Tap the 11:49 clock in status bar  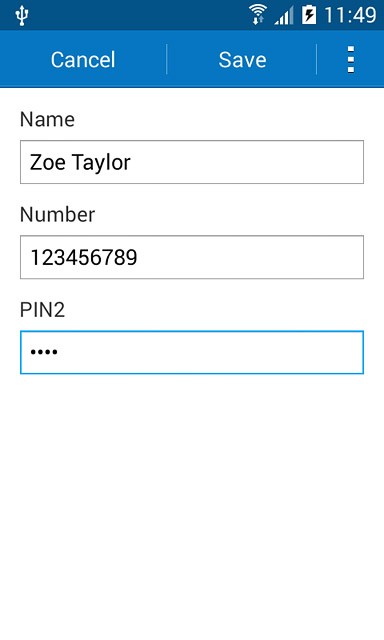pos(350,16)
